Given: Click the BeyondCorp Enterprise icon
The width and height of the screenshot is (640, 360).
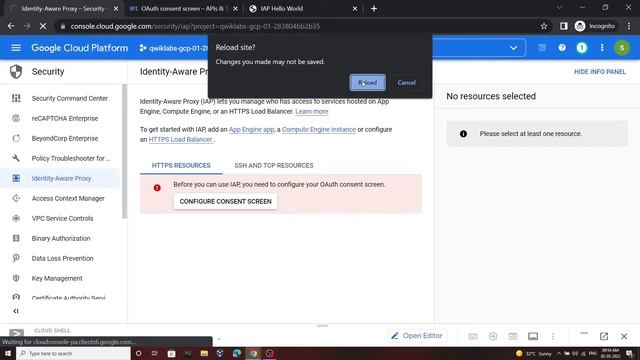Looking at the screenshot, I should 16,138.
